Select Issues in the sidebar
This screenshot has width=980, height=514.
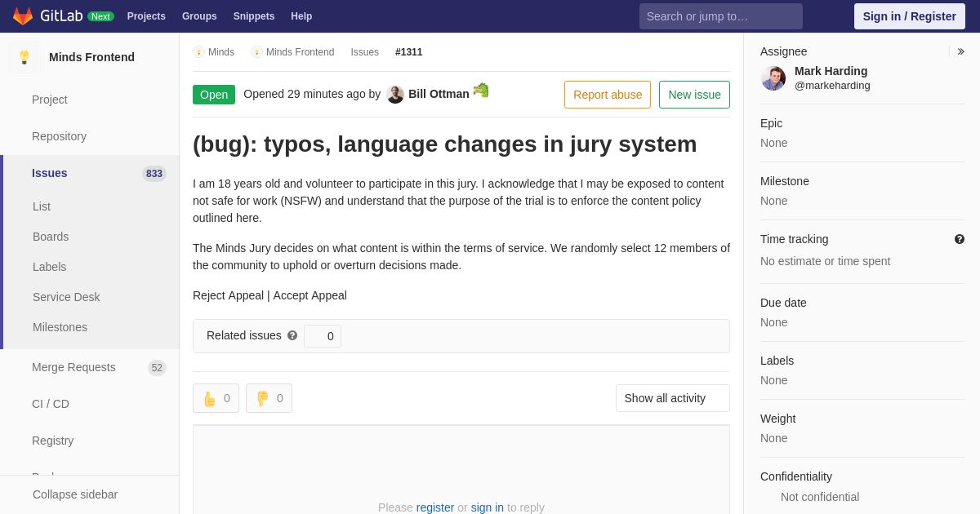pyautogui.click(x=50, y=173)
